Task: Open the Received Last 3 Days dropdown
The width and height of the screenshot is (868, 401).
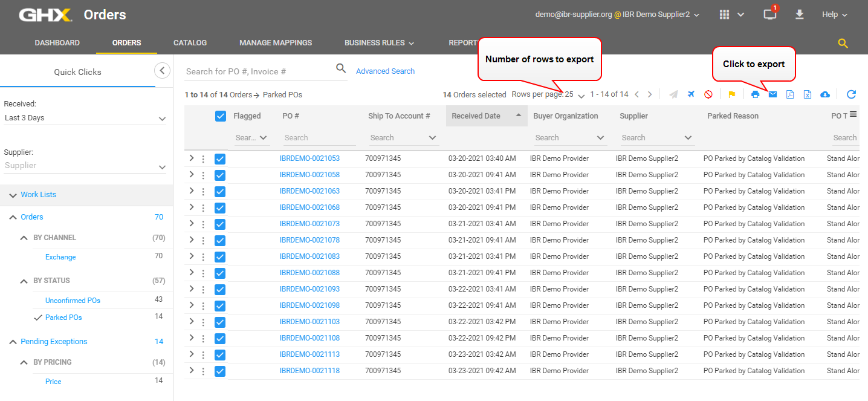Action: click(85, 118)
